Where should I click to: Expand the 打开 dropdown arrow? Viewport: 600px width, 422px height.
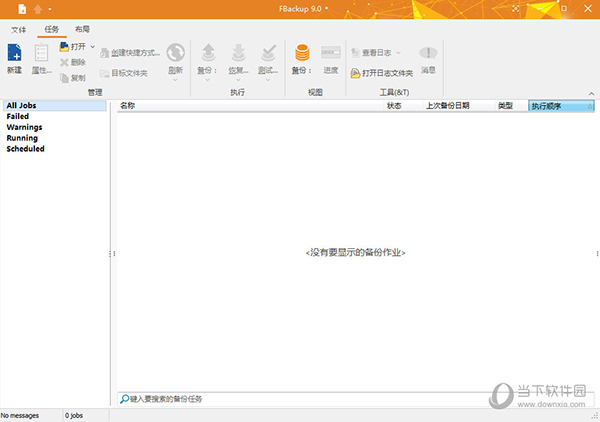point(93,47)
